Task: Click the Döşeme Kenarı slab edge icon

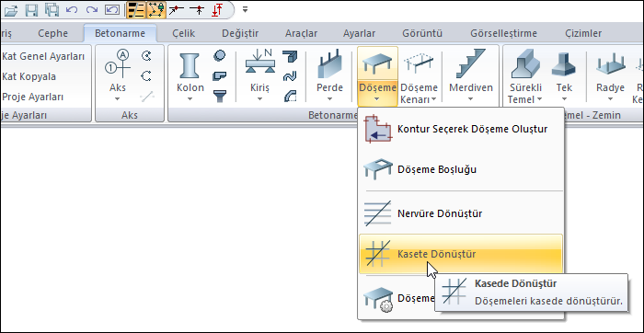Action: (419, 64)
